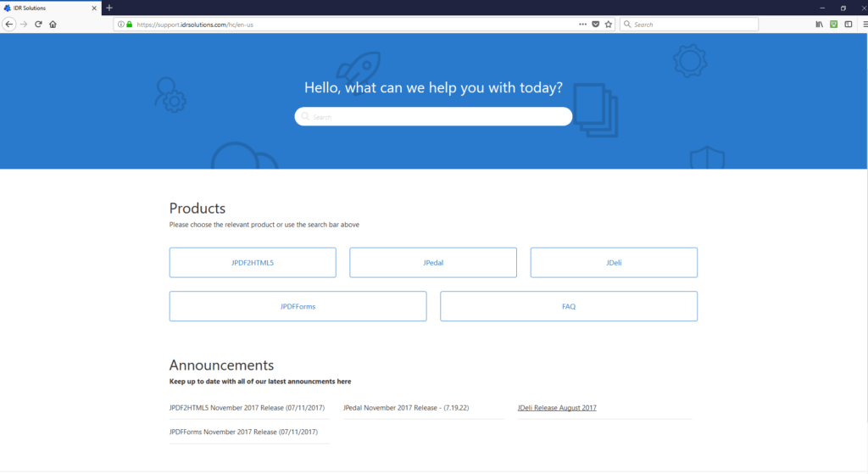Click 'Keep up to date' announcement subtitle

(260, 382)
